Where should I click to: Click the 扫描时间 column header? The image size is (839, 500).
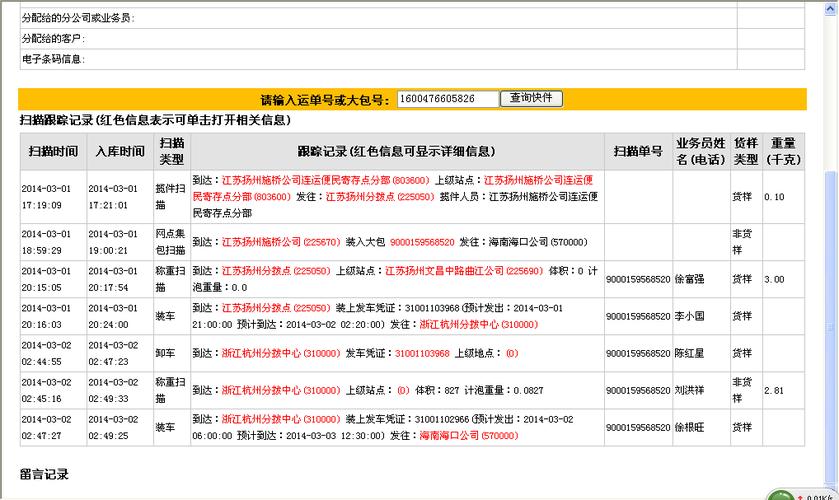click(53, 151)
